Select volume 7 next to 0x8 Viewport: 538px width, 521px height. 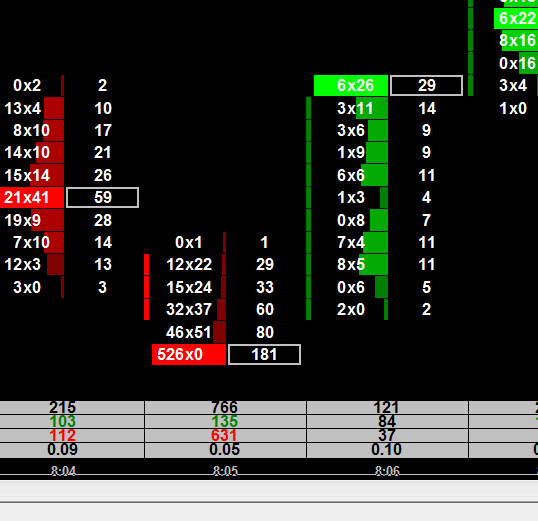coord(426,220)
